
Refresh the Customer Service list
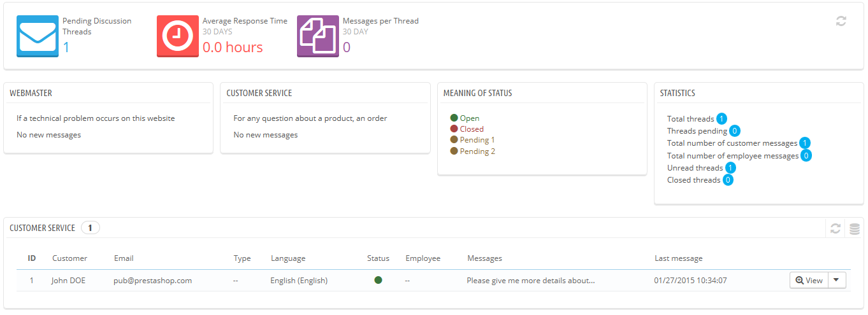click(835, 228)
